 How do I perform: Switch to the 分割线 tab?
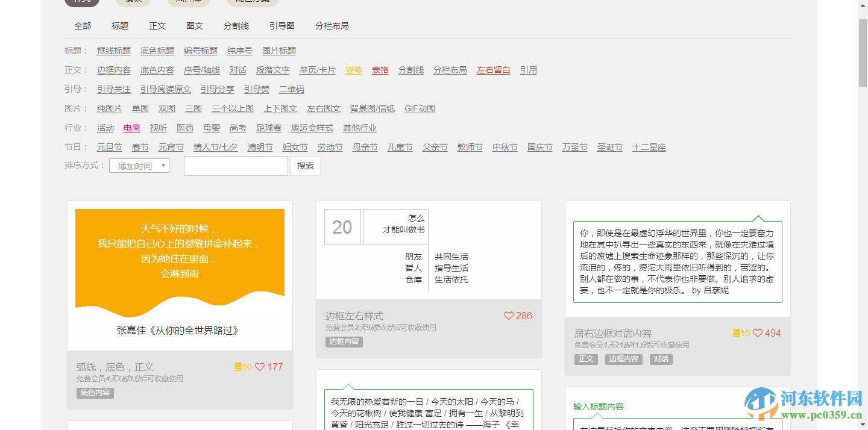tap(238, 26)
